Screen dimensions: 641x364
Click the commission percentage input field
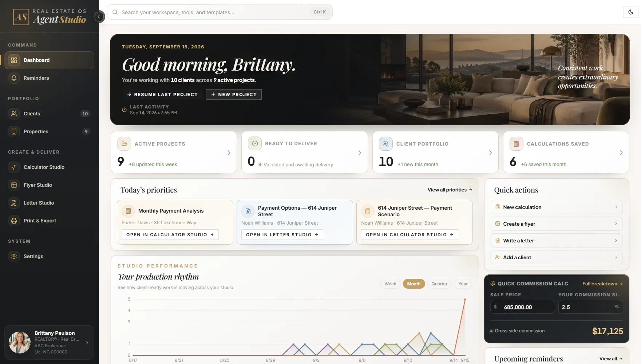pyautogui.click(x=590, y=307)
